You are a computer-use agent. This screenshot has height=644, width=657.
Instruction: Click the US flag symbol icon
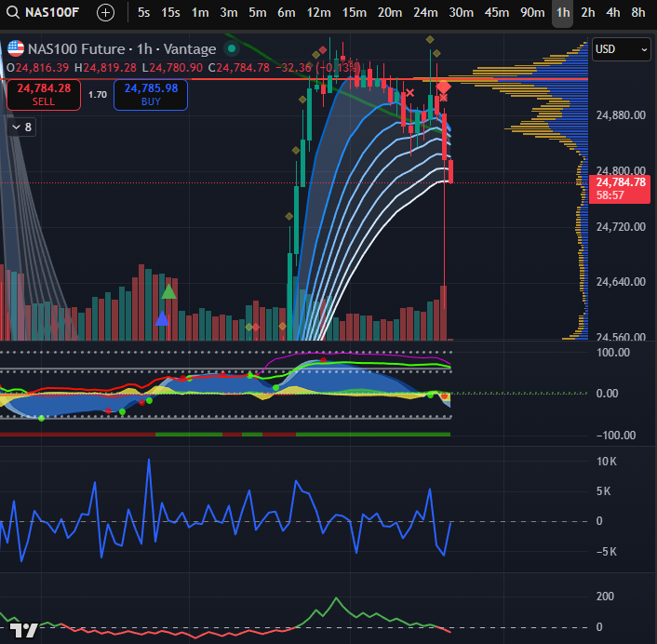[x=16, y=48]
